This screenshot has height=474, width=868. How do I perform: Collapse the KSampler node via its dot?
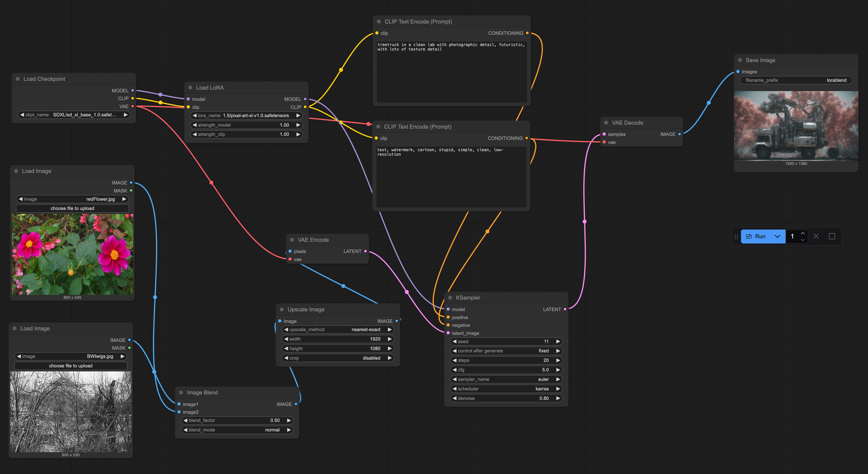click(x=450, y=298)
